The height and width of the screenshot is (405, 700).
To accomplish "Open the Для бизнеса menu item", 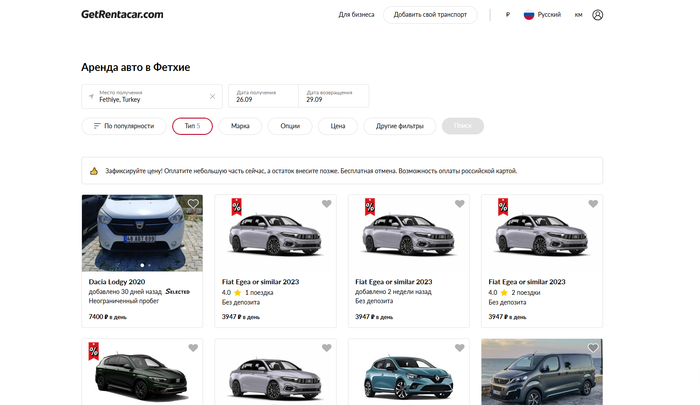I will (x=356, y=15).
